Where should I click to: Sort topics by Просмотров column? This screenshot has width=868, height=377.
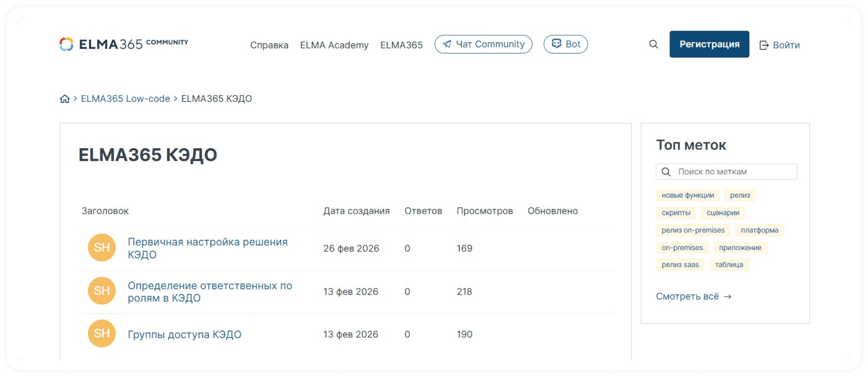(485, 211)
